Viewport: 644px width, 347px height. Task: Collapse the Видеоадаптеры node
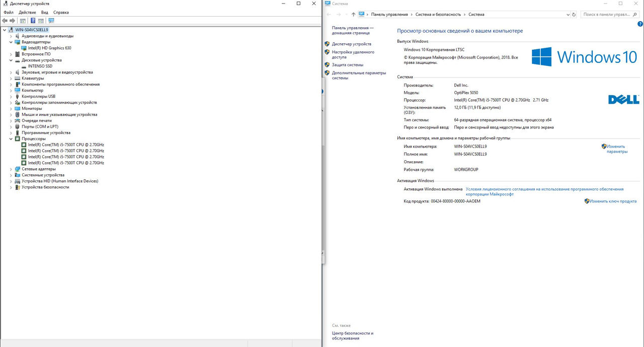(x=11, y=42)
